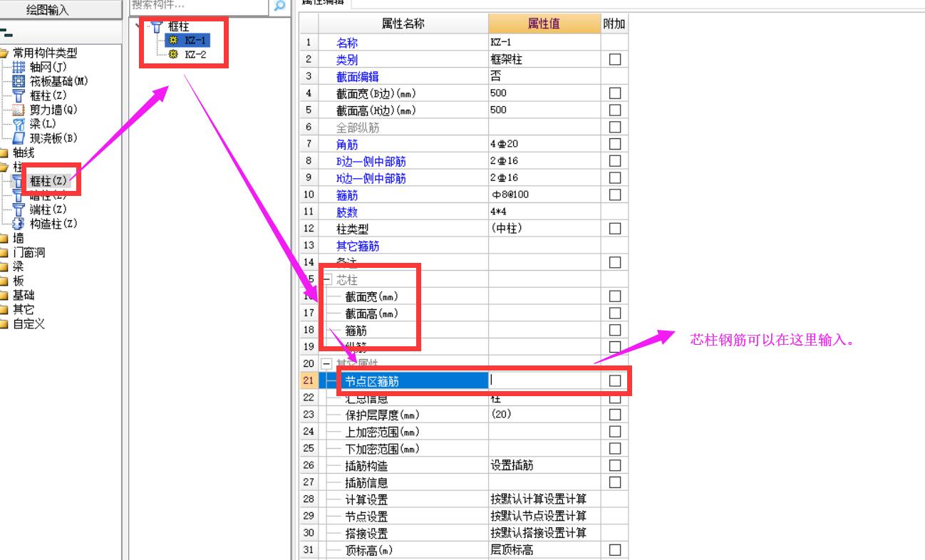Click the 筏板基础(M) icon

click(x=19, y=81)
